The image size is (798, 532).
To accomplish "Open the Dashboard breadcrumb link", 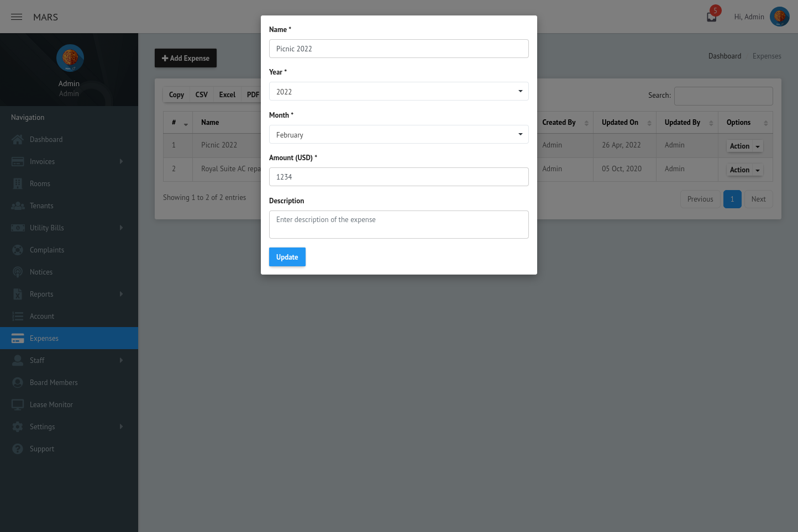I will coord(725,56).
